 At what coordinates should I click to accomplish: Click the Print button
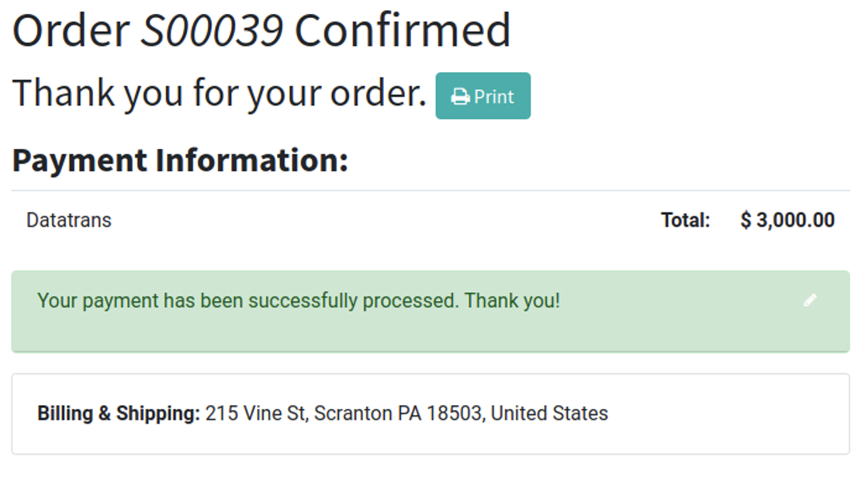pos(482,96)
